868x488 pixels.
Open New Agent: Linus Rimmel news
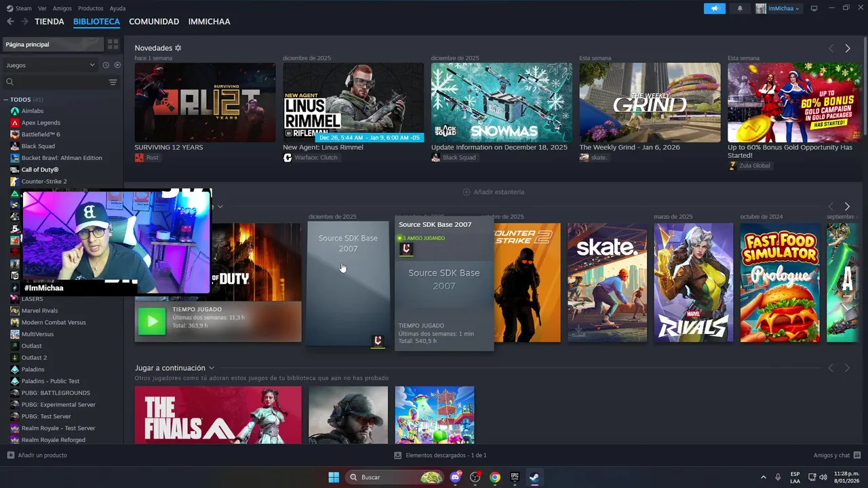tap(353, 102)
